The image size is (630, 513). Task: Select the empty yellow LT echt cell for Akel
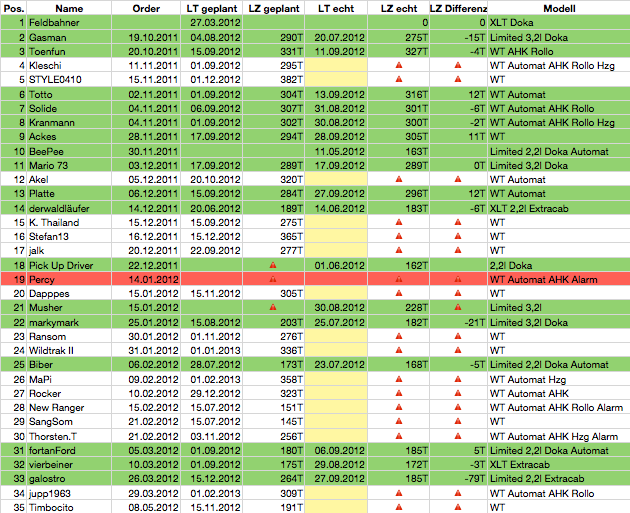pyautogui.click(x=336, y=179)
